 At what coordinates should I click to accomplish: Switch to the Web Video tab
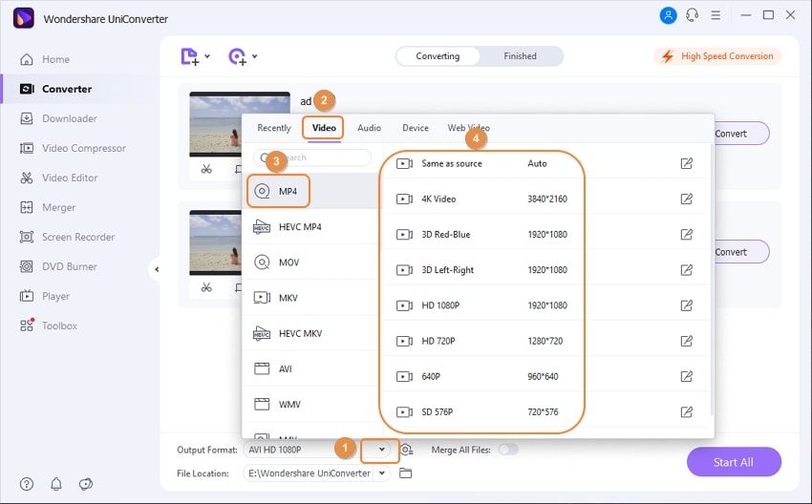point(469,128)
